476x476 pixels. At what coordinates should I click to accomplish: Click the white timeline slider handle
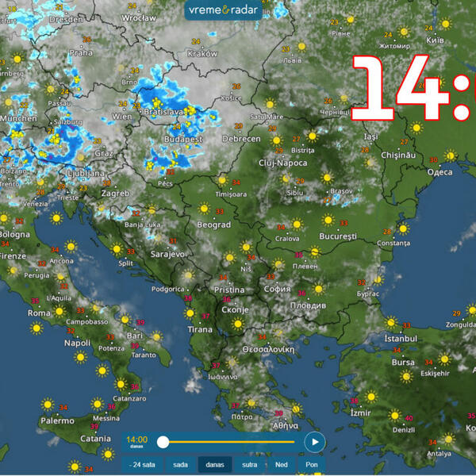coord(163,442)
